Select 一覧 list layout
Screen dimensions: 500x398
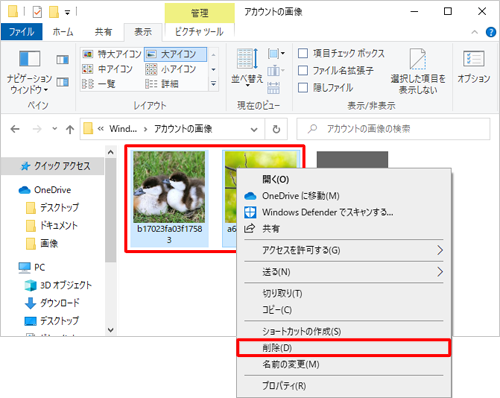click(x=99, y=84)
